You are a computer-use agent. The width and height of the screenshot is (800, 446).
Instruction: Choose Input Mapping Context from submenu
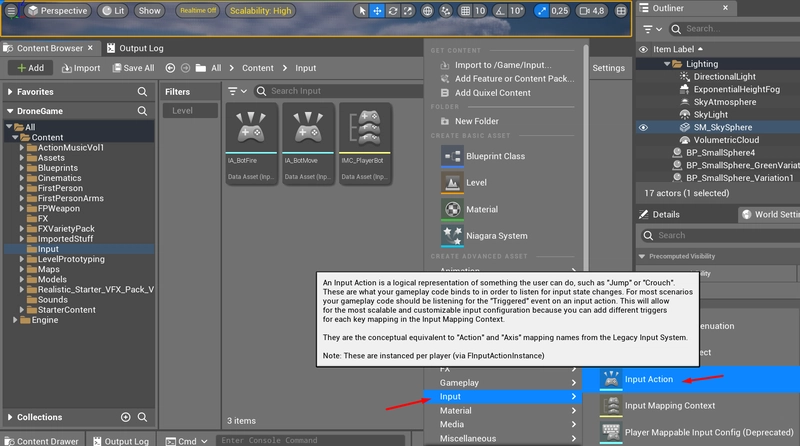pos(691,406)
